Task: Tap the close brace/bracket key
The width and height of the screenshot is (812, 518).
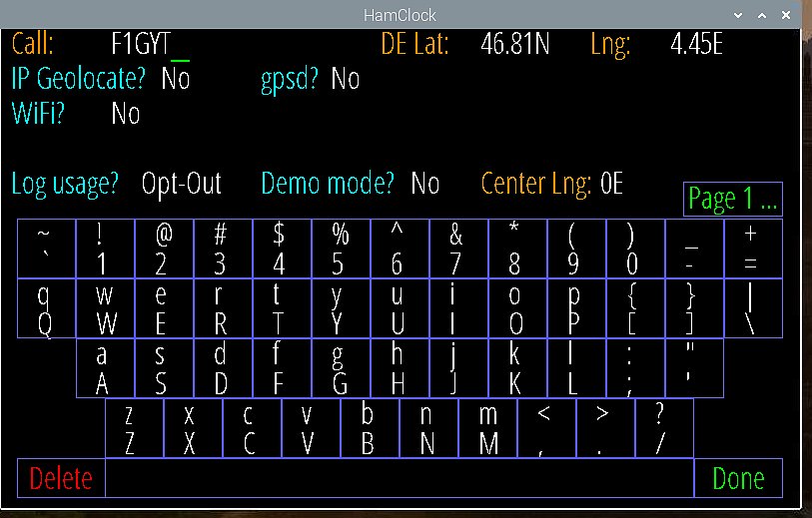Action: click(x=694, y=308)
